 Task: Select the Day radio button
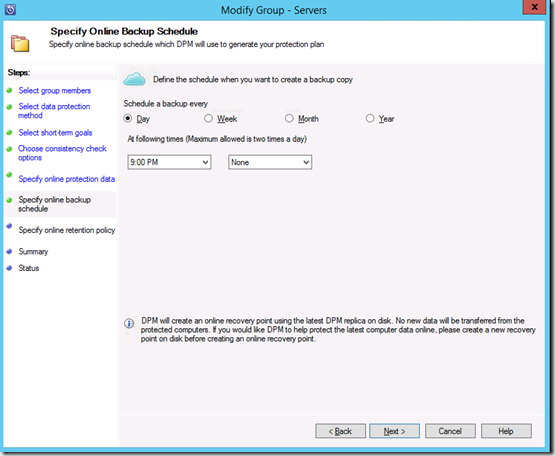tap(128, 118)
